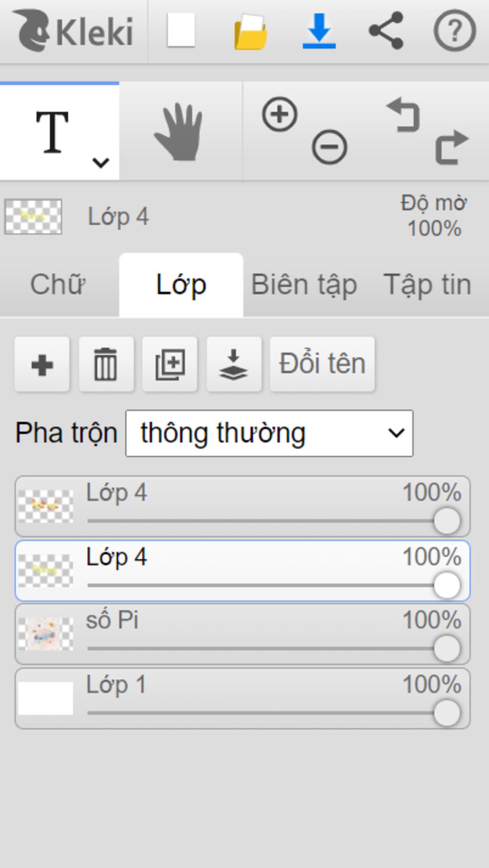Screen dimensions: 489x868
Task: Click the Kleki home logo
Action: click(x=74, y=31)
